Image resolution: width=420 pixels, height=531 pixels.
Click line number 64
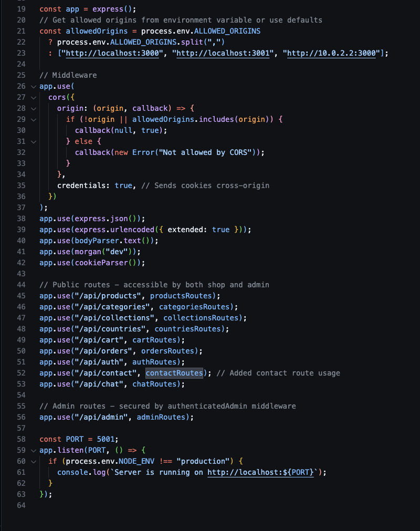(21, 505)
